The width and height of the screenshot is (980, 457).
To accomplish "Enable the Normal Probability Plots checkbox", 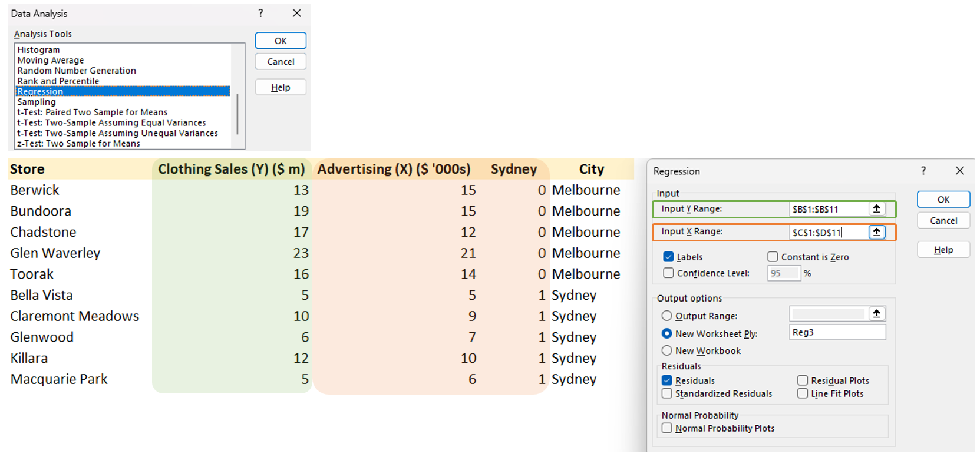I will [667, 428].
